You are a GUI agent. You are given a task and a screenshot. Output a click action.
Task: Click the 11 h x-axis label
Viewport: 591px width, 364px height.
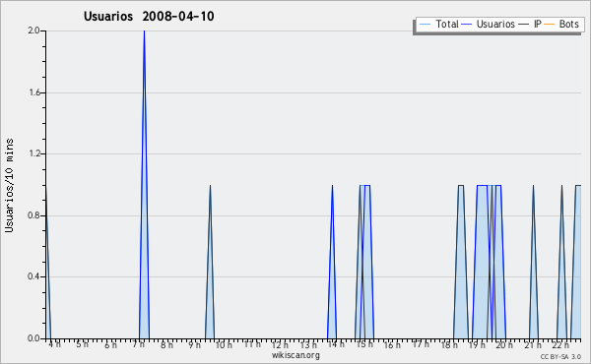pos(252,344)
